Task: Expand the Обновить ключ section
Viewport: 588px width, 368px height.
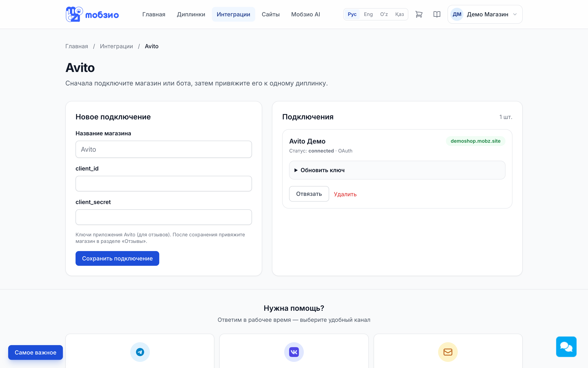Action: [397, 170]
